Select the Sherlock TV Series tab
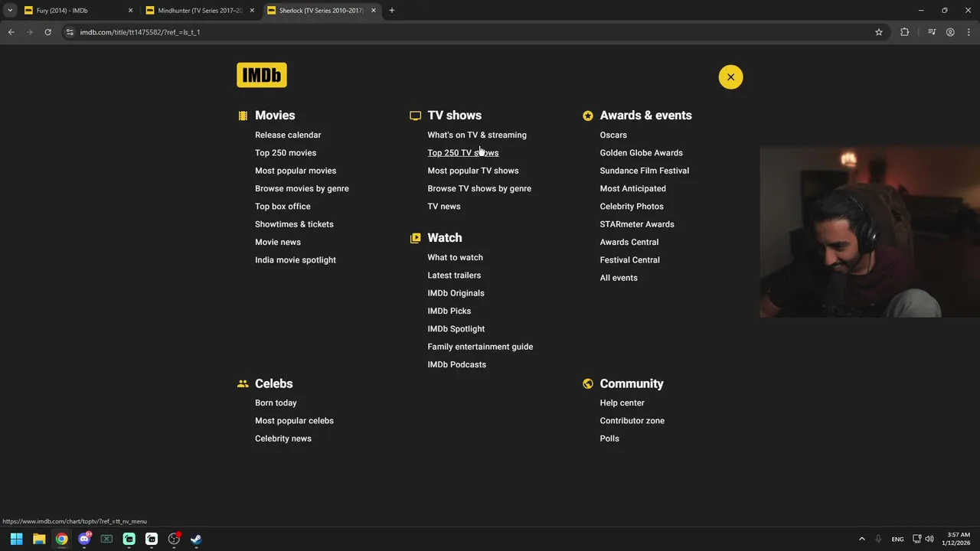980x551 pixels. point(322,11)
